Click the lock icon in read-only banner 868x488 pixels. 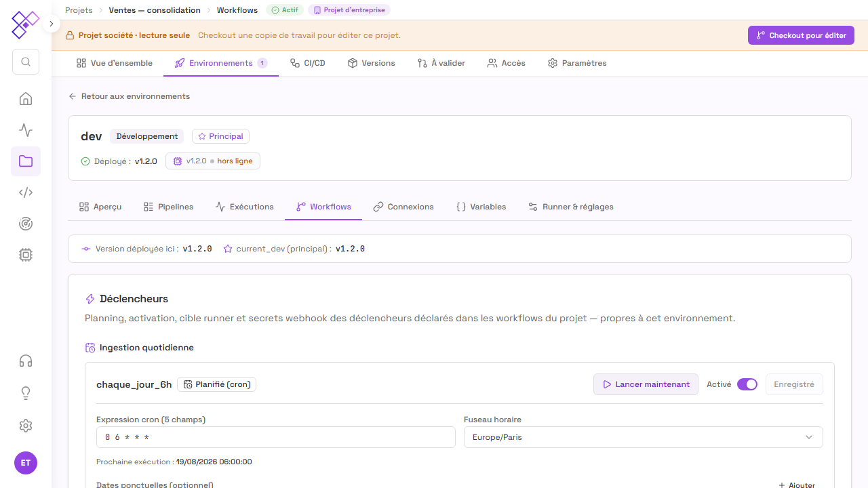69,35
